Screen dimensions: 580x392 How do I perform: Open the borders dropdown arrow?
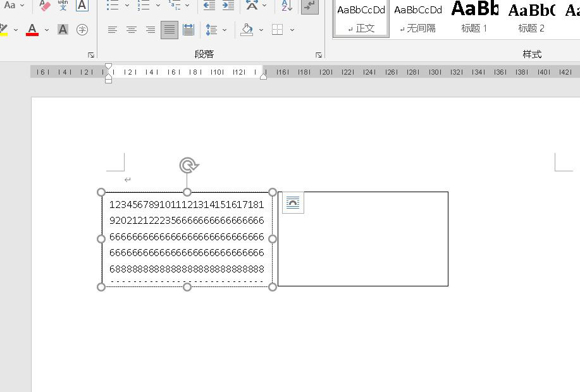[292, 30]
